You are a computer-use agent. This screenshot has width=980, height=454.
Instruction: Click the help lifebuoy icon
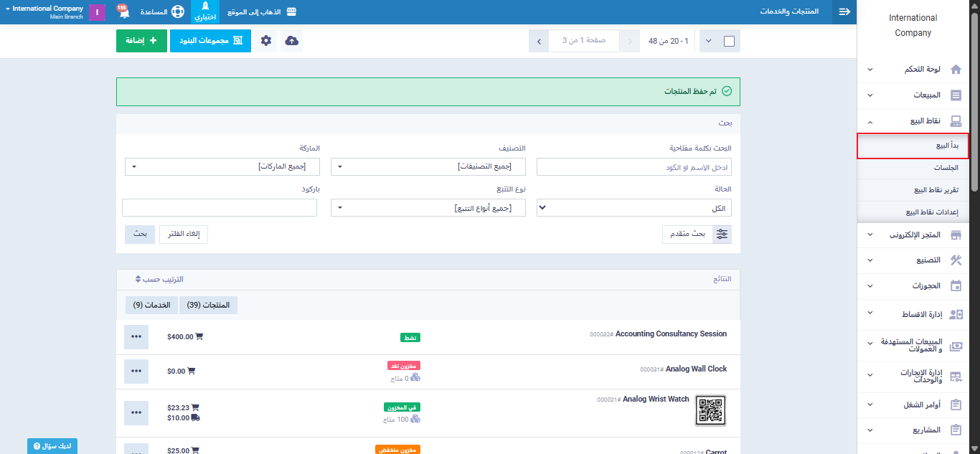click(x=177, y=12)
